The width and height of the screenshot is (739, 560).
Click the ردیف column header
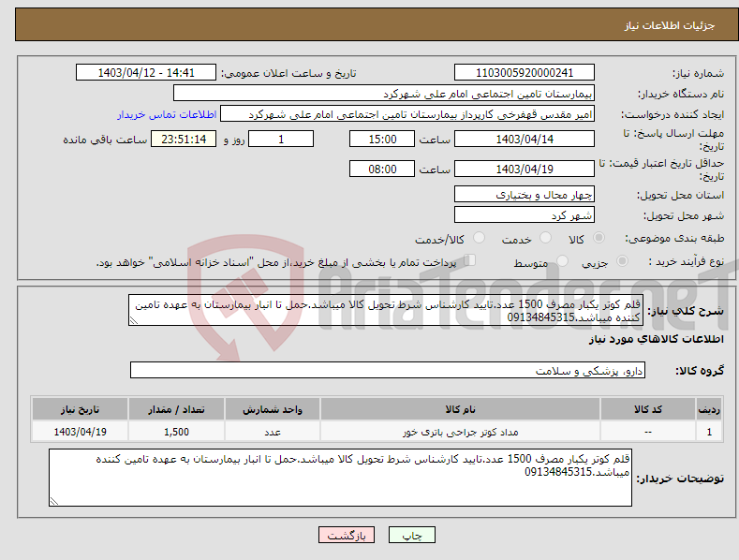(x=709, y=409)
